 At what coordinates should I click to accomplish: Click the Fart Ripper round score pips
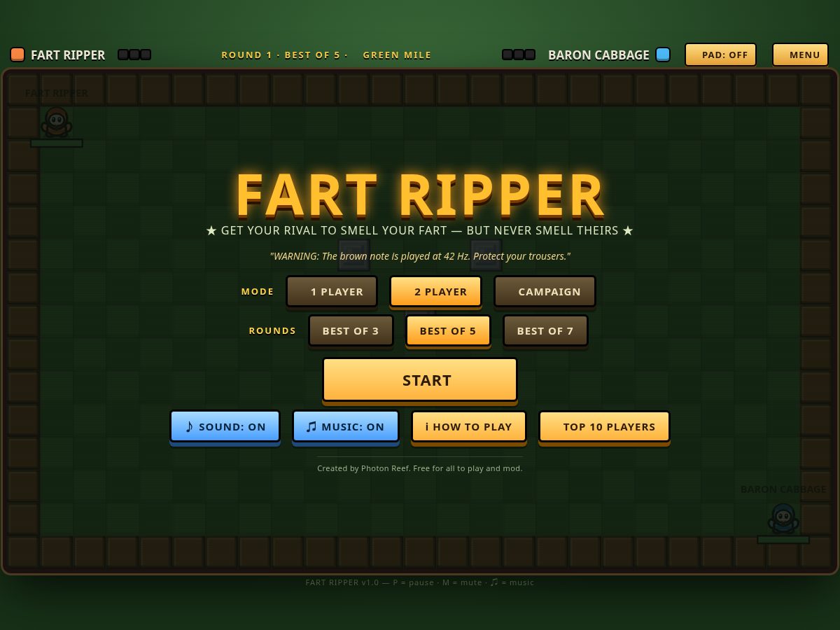tap(134, 55)
